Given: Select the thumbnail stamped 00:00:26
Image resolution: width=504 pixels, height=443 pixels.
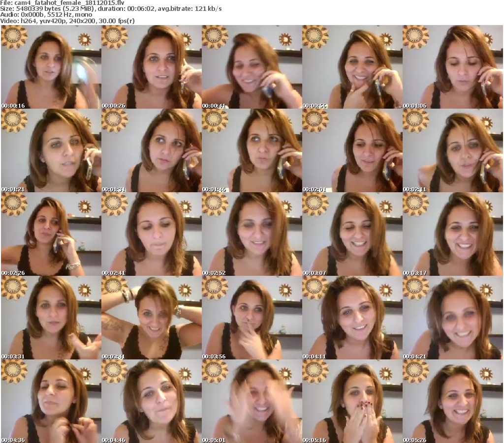Looking at the screenshot, I should click(152, 67).
